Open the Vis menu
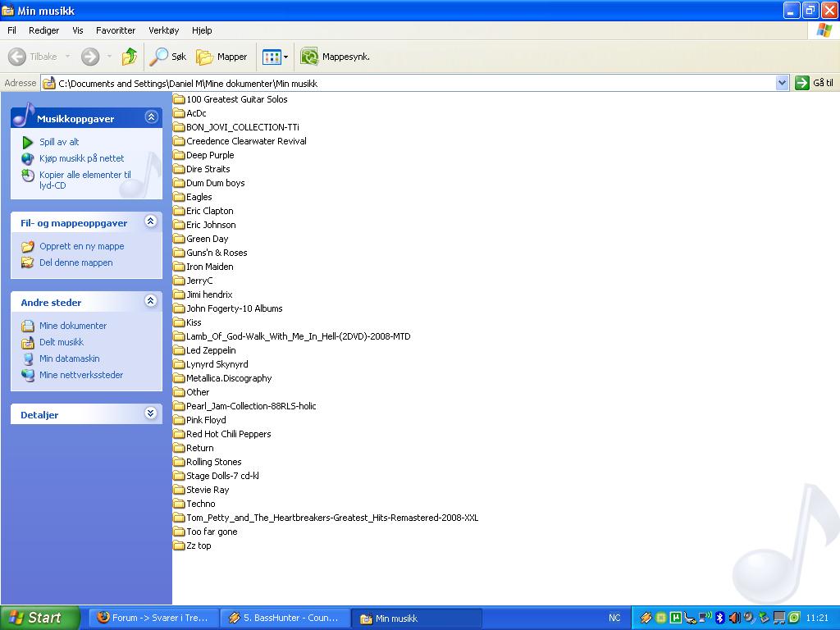This screenshot has height=630, width=840. coord(78,30)
